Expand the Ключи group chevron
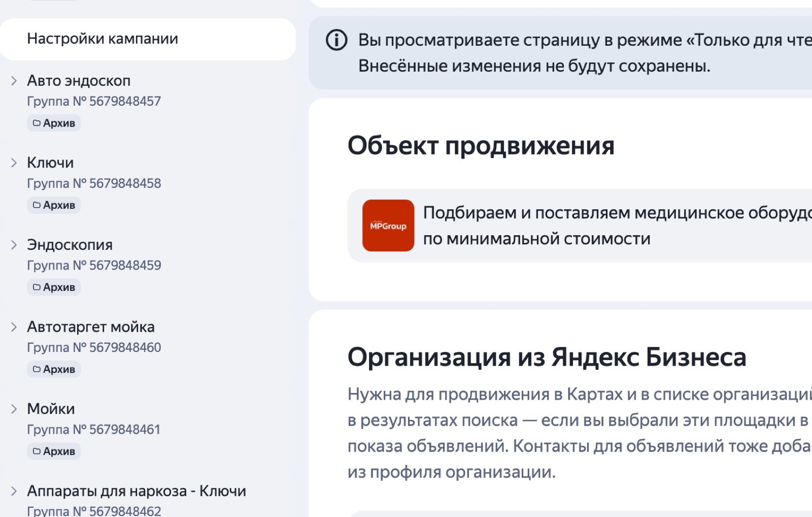Screen dimensions: 812x517 14,163
